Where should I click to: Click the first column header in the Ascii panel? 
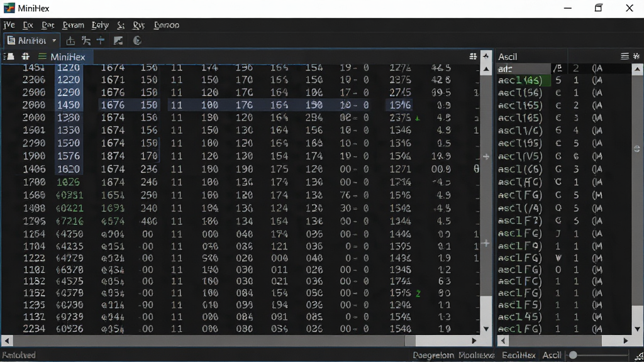[523, 69]
